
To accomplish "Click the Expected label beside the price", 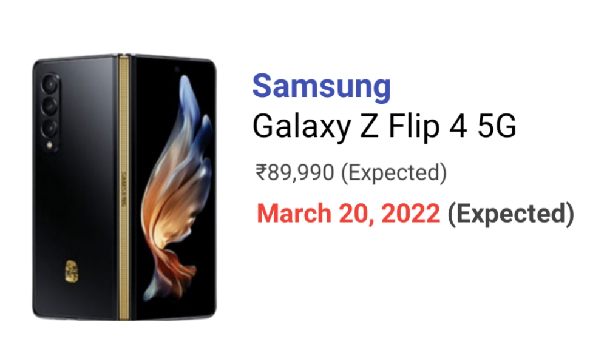I will coord(394,172).
